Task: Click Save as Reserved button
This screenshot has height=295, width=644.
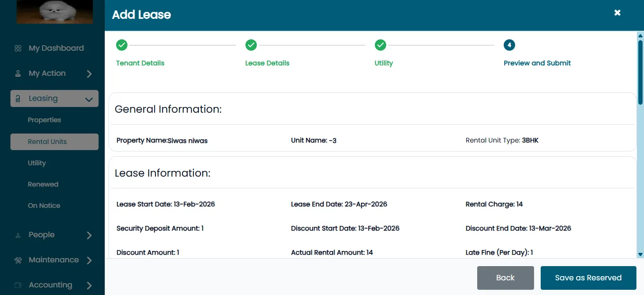Action: [589, 278]
